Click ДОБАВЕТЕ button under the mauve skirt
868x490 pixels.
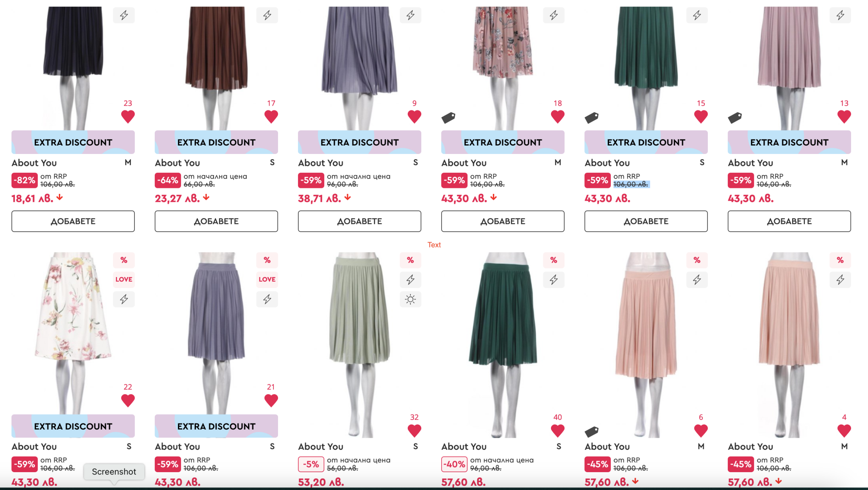pyautogui.click(x=789, y=221)
